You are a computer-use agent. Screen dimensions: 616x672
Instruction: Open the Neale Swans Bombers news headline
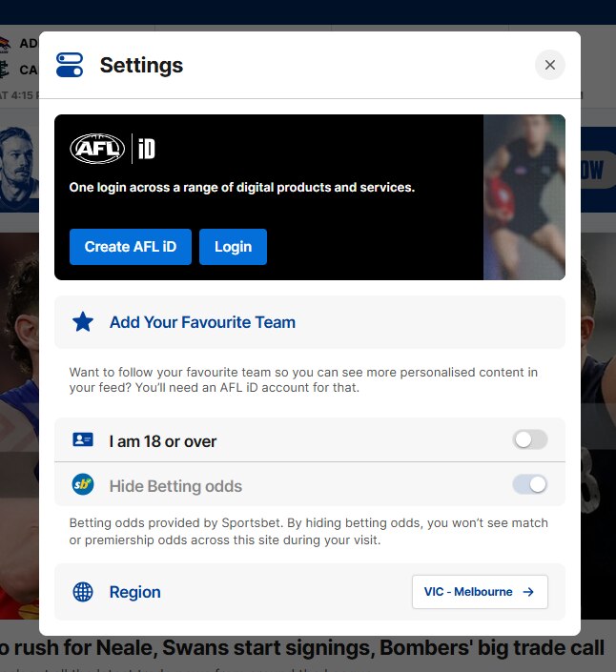click(x=301, y=649)
